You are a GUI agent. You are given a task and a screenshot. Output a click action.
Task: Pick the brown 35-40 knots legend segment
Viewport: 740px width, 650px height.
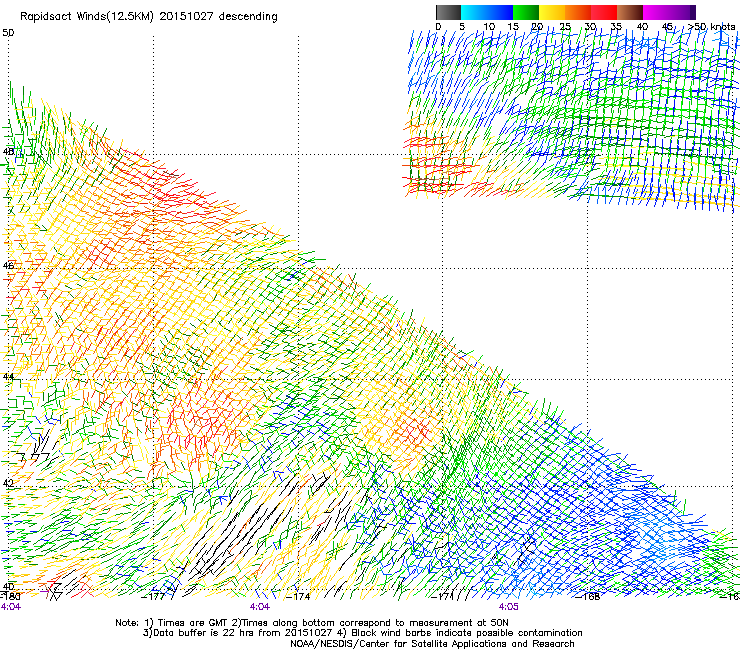coord(630,12)
